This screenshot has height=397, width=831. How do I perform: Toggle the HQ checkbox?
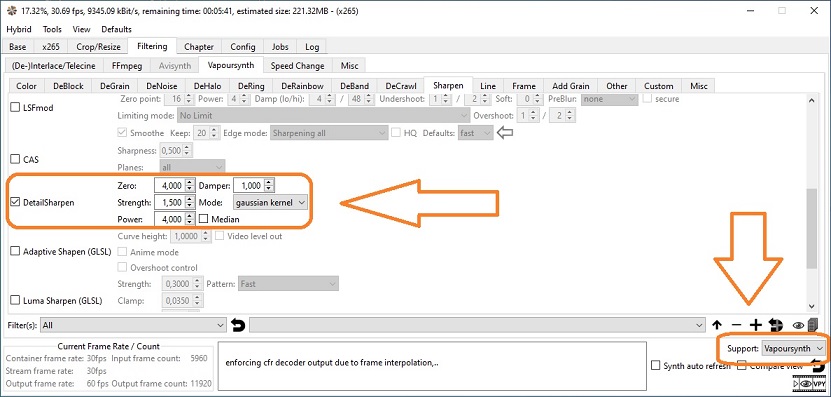(x=395, y=133)
